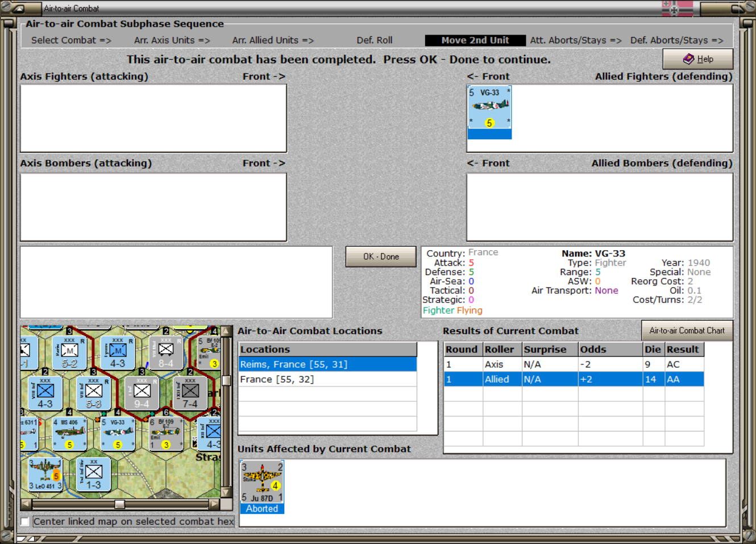Go to Def. Aborts/Stays subphase

(x=676, y=40)
